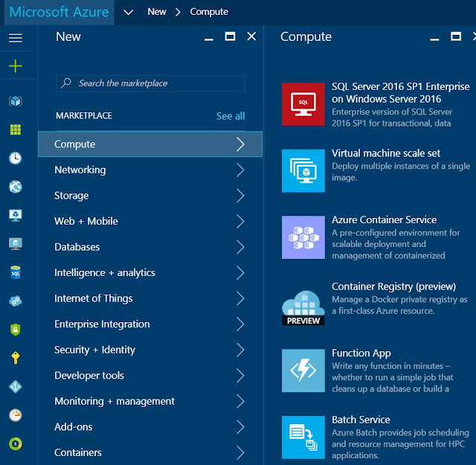The image size is (476, 465).
Task: Maximize the Compute blade
Action: [456, 36]
